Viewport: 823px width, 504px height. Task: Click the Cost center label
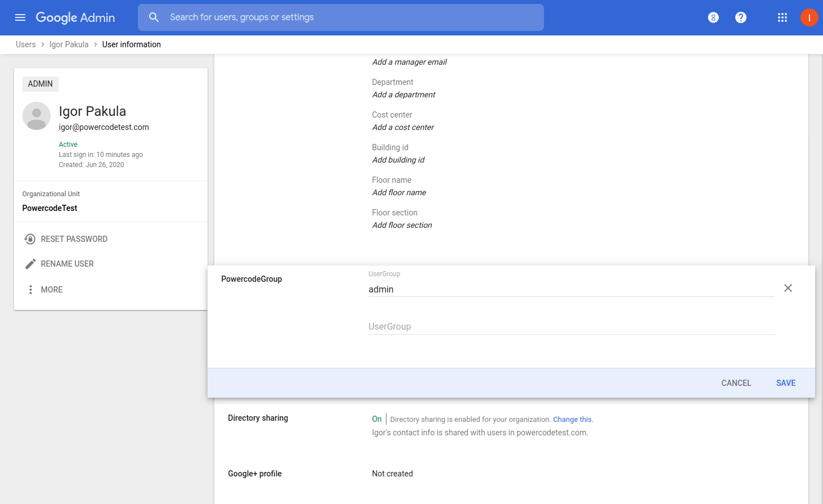pos(392,115)
